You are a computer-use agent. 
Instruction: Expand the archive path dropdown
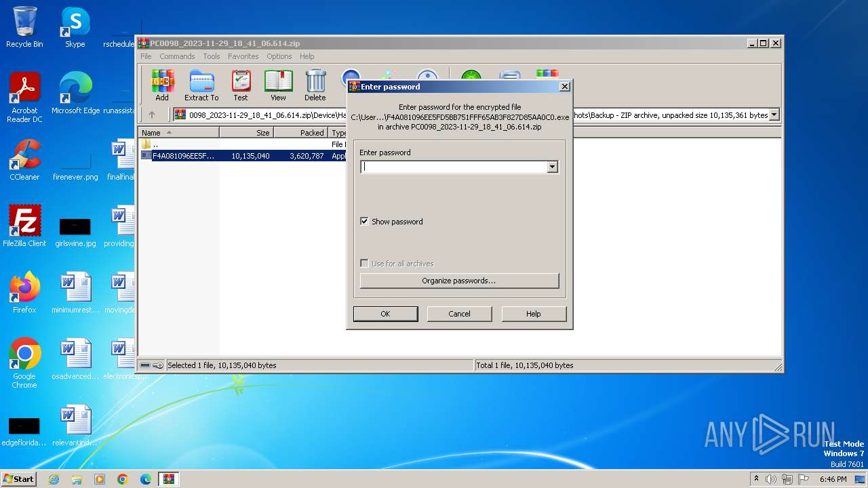(774, 115)
